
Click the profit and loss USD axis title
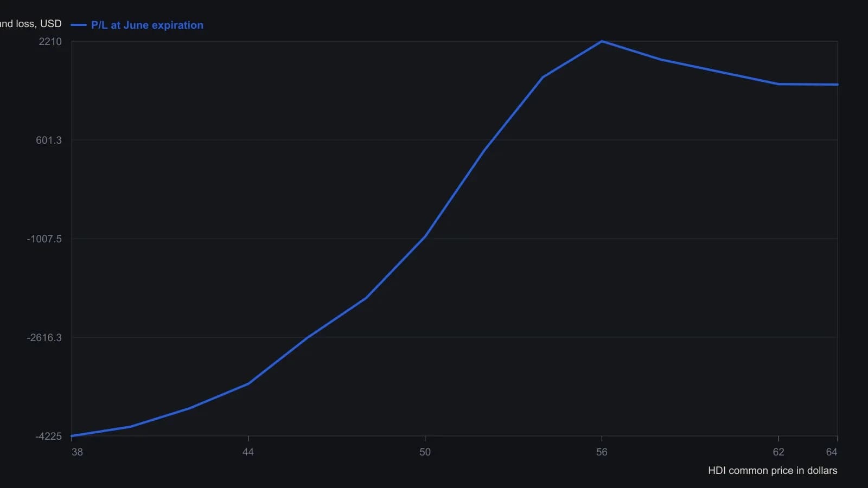pyautogui.click(x=31, y=24)
